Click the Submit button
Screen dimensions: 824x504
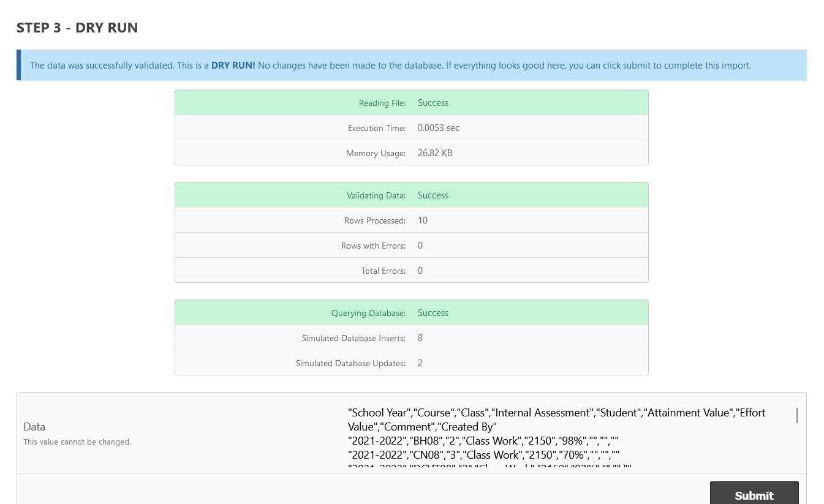[754, 495]
